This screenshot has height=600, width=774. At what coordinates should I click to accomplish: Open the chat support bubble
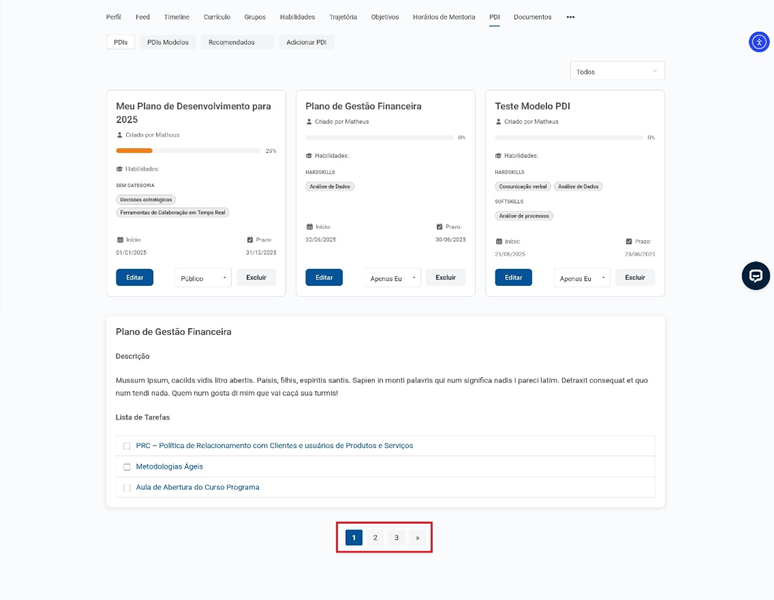tap(755, 276)
